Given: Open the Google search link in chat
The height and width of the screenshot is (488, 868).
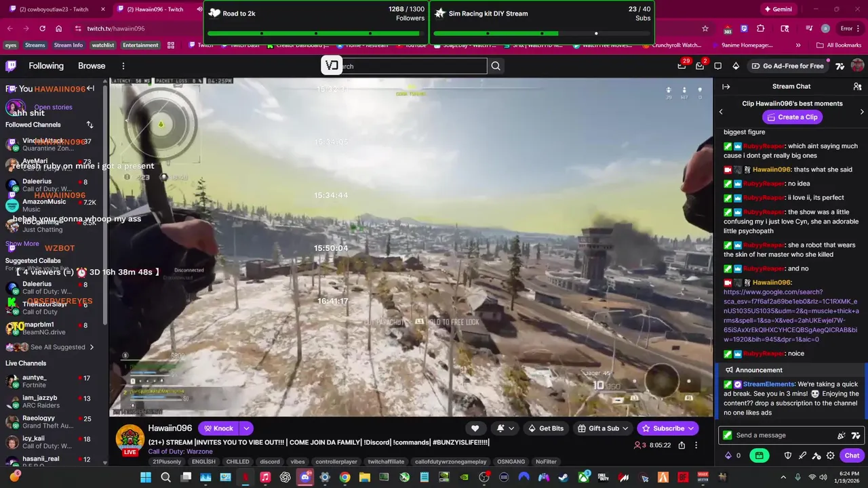Looking at the screenshot, I should coord(791,316).
